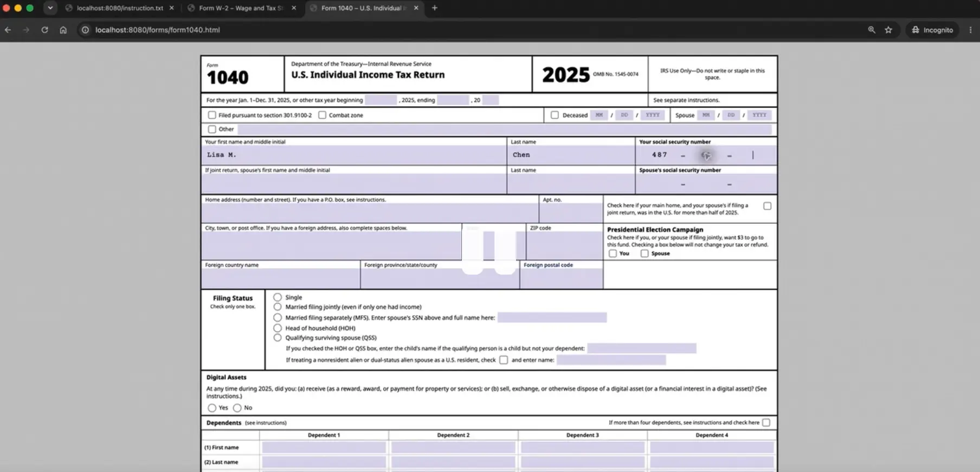
Task: Select Head of household (HOH)
Action: 278,328
